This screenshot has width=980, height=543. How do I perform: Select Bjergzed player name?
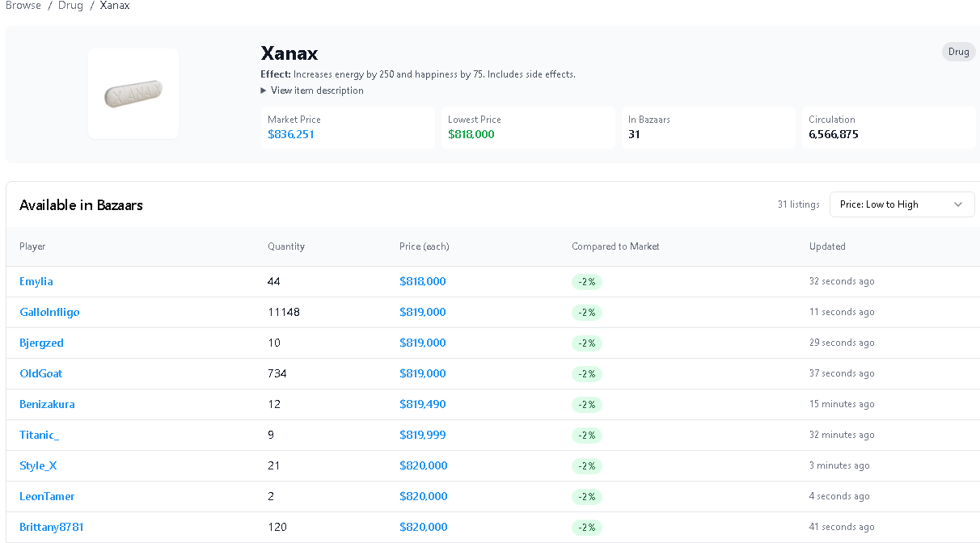pos(41,343)
